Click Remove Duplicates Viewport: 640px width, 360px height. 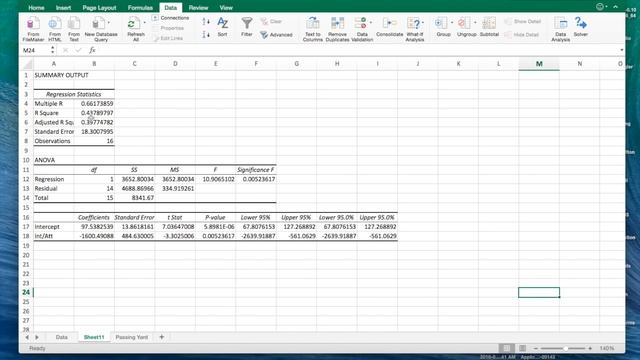337,29
